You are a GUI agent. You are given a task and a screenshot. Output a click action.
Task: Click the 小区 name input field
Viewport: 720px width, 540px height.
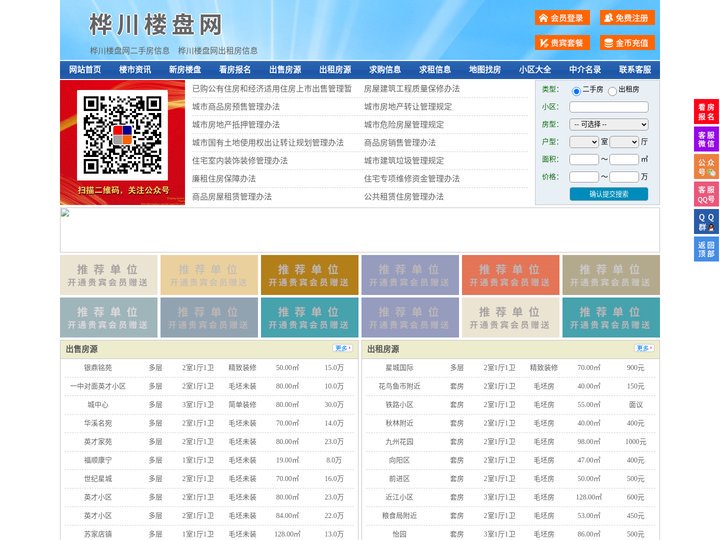(x=609, y=107)
